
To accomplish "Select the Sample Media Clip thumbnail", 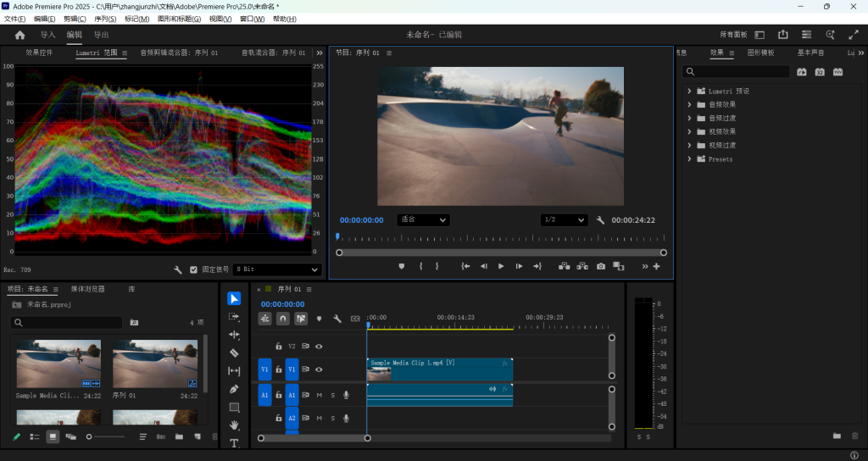I will [x=58, y=364].
